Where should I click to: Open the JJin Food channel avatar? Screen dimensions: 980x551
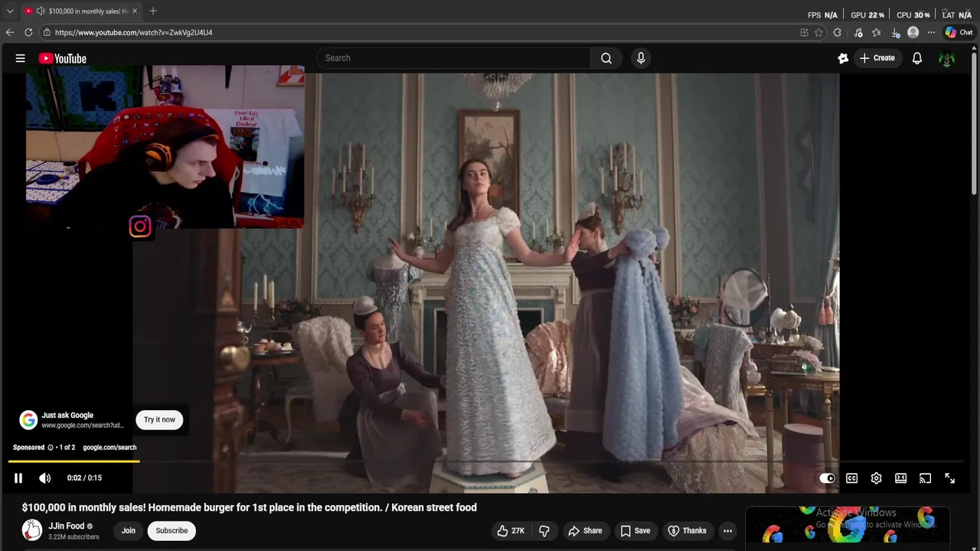coord(31,530)
